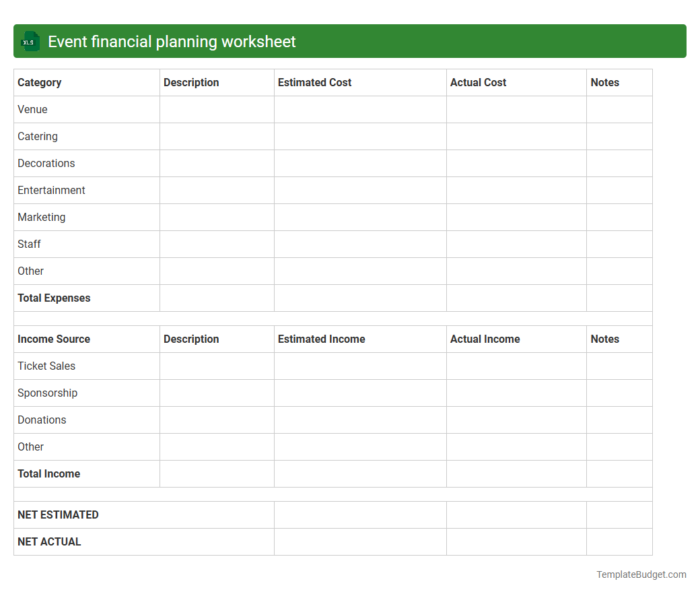Image resolution: width=700 pixels, height=594 pixels.
Task: Click the Sponsorship income label
Action: [47, 393]
